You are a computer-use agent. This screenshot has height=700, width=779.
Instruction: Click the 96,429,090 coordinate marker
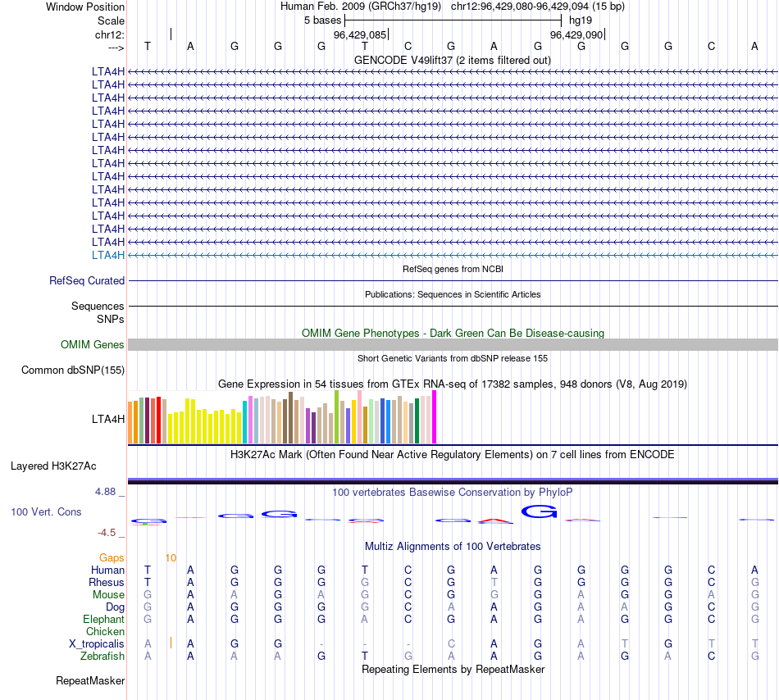click(x=576, y=34)
